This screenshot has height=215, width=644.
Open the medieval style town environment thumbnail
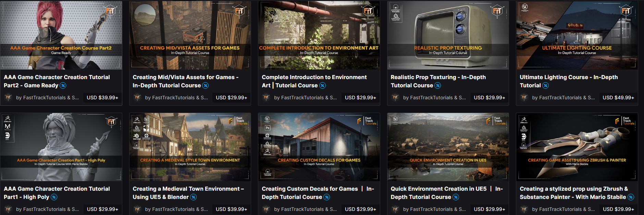(x=190, y=147)
